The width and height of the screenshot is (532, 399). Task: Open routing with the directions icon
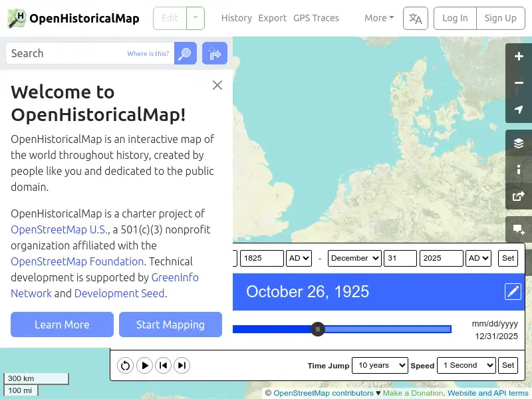(x=214, y=53)
